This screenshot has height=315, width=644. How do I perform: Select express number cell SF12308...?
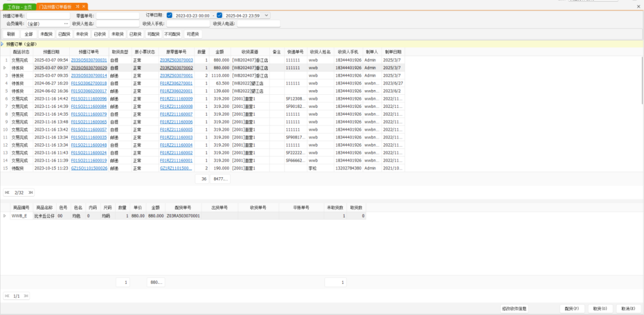click(x=295, y=98)
